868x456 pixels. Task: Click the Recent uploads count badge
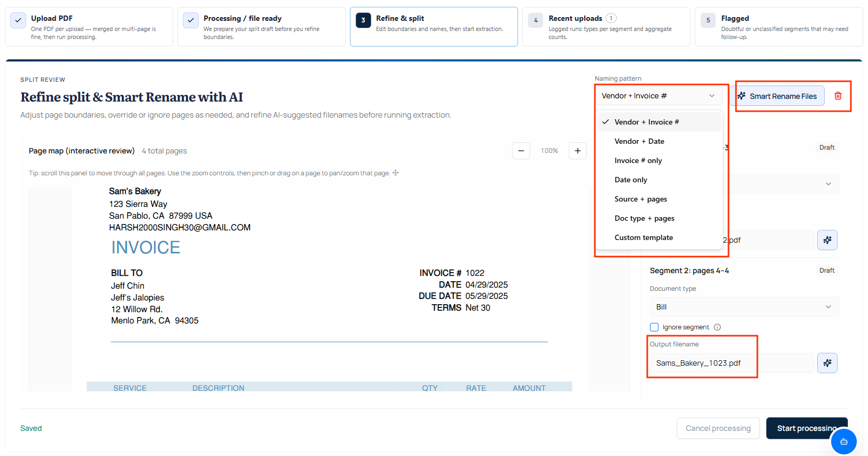click(x=611, y=18)
